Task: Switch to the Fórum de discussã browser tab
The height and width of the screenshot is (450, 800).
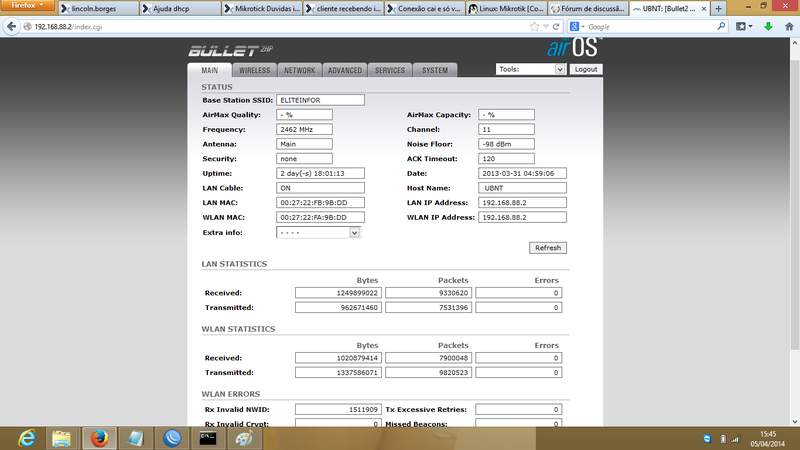Action: point(588,9)
